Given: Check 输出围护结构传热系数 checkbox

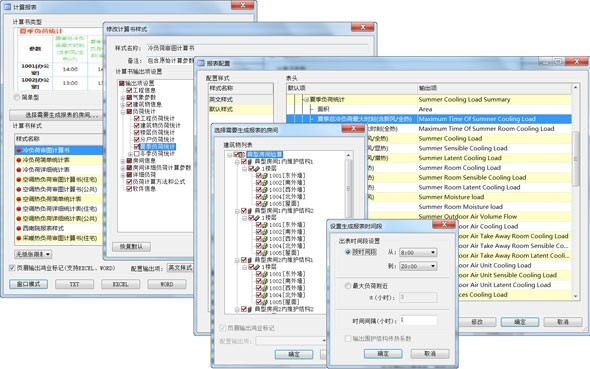Looking at the screenshot, I should point(348,339).
